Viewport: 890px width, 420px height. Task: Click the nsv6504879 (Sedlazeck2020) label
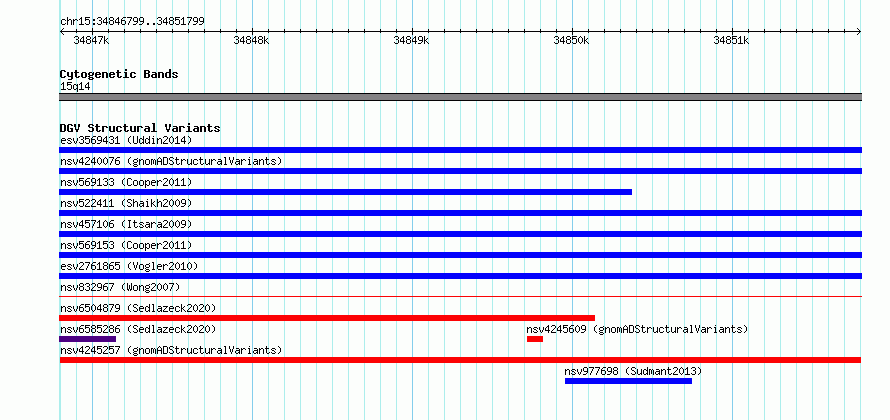[138, 308]
